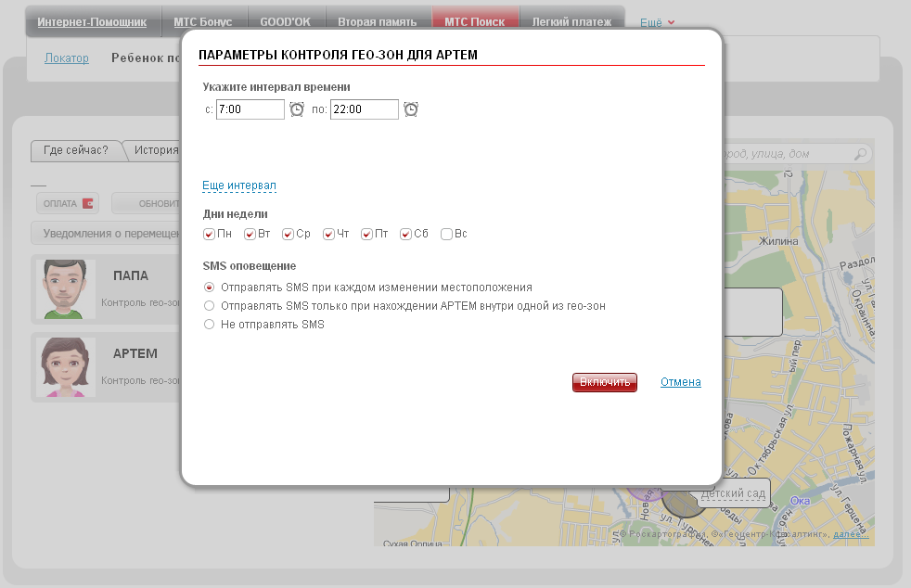Click the АРТЕМ avatar picture
The image size is (911, 588).
coord(65,366)
